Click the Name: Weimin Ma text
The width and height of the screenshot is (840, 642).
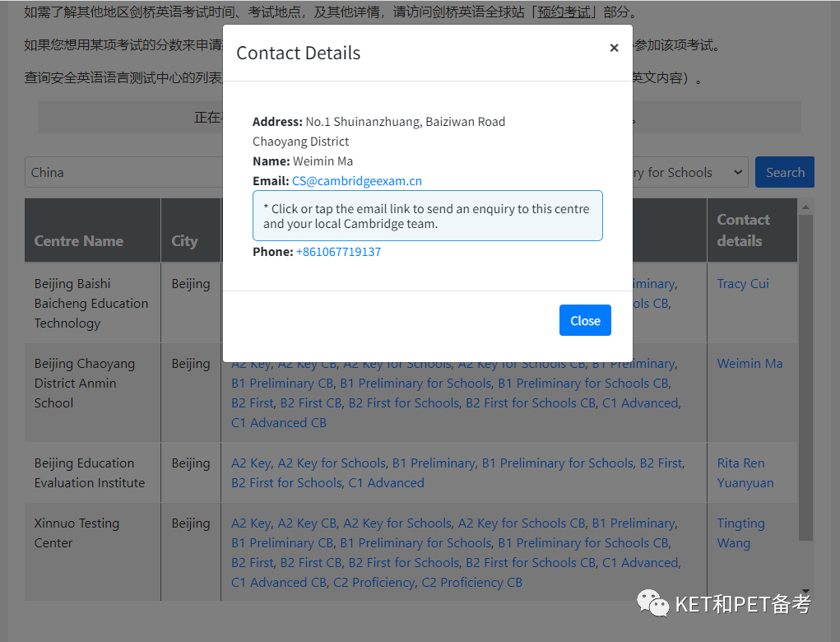coord(303,161)
